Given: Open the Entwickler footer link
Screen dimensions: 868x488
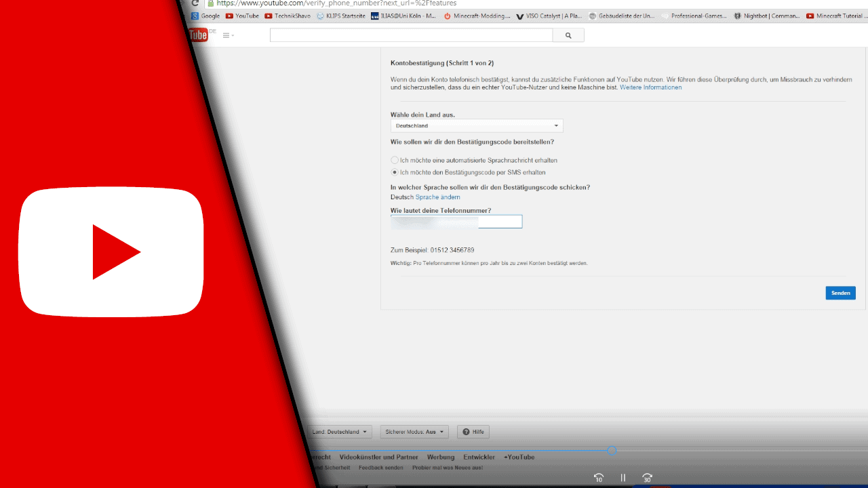Looking at the screenshot, I should click(x=479, y=457).
